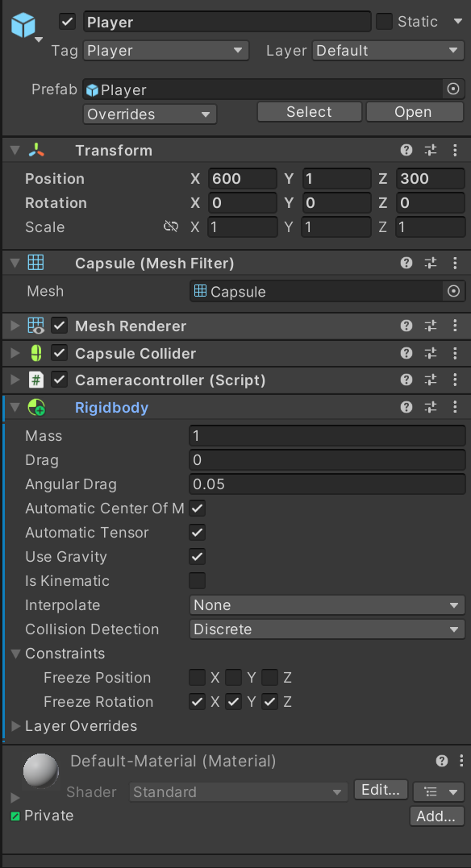Open Transform component help reference
This screenshot has width=471, height=868.
(x=406, y=150)
